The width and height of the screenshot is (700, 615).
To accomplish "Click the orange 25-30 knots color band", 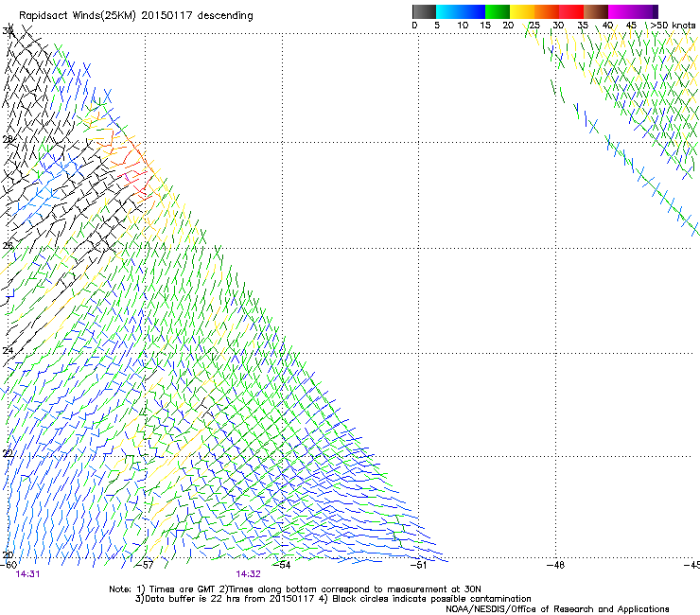I will 547,11.
